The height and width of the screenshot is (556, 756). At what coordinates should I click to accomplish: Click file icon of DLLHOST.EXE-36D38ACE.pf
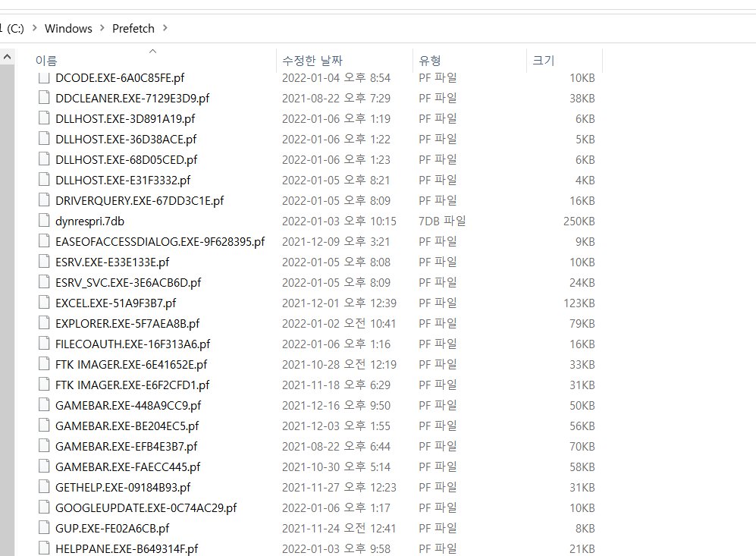click(44, 138)
